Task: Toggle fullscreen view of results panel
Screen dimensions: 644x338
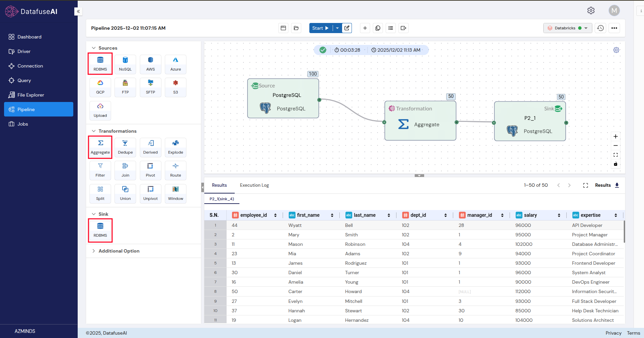Action: [x=585, y=185]
